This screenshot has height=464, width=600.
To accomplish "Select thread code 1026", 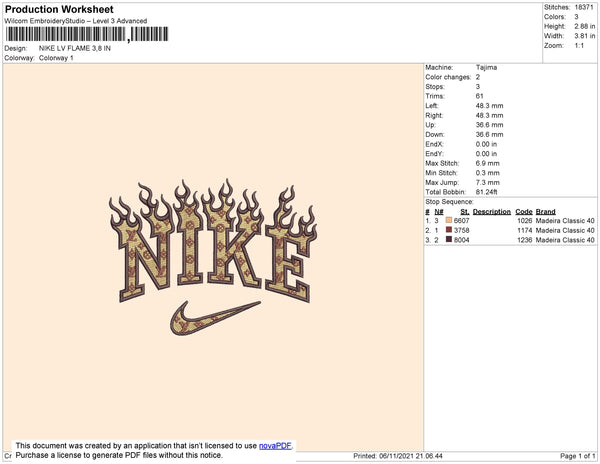I will pyautogui.click(x=525, y=221).
